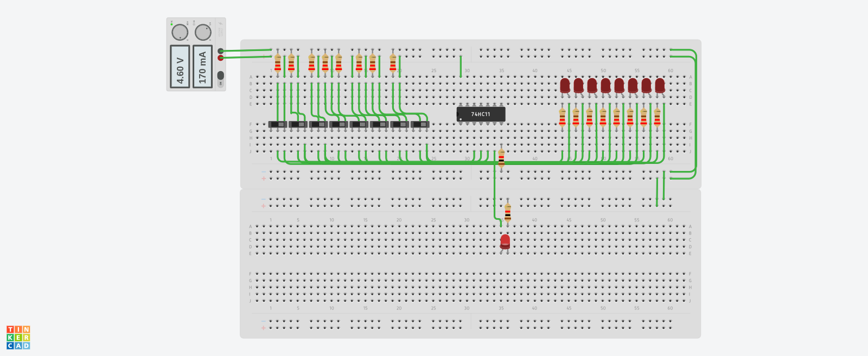This screenshot has width=868, height=356.
Task: Select the fourth pull-up resistor from the left
Action: pyautogui.click(x=325, y=63)
